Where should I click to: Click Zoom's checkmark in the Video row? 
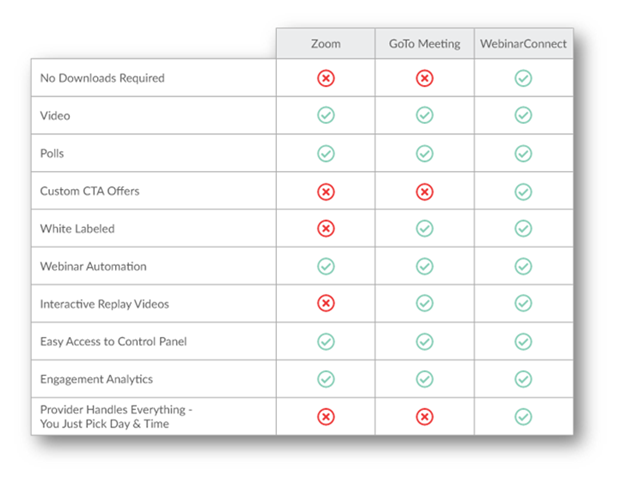[x=326, y=115]
